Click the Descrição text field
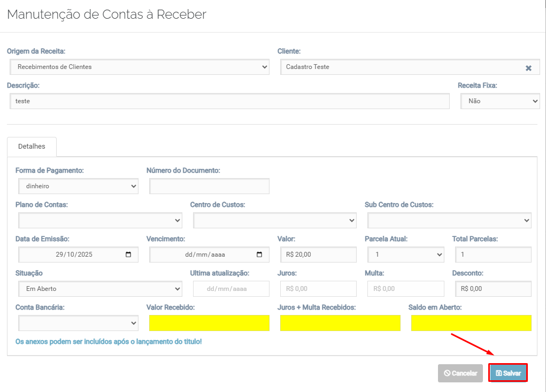 (230, 101)
